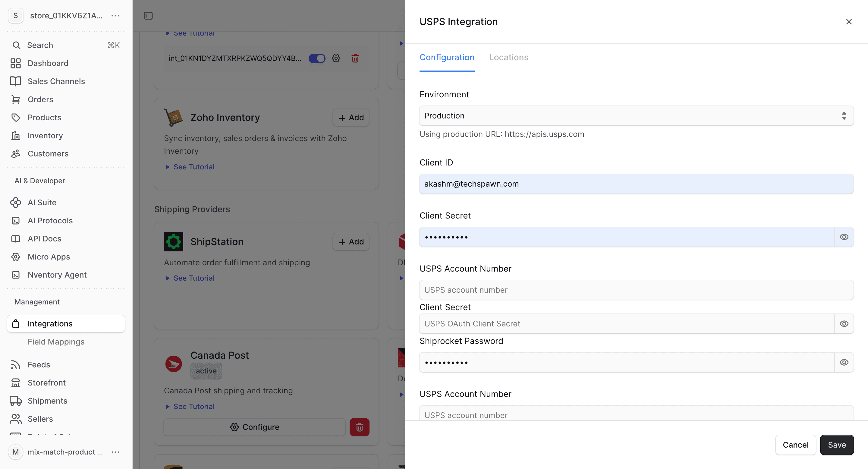Open the Dashboard page
The image size is (868, 469).
66,63
